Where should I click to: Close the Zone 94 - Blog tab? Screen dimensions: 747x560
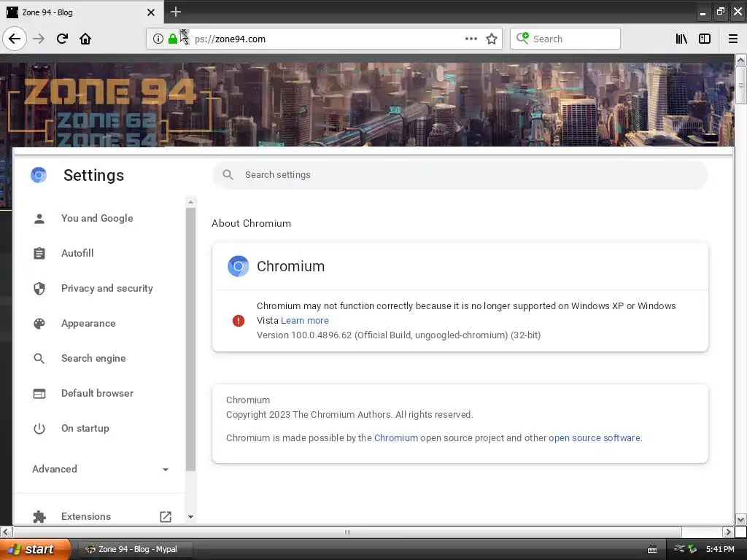point(150,12)
